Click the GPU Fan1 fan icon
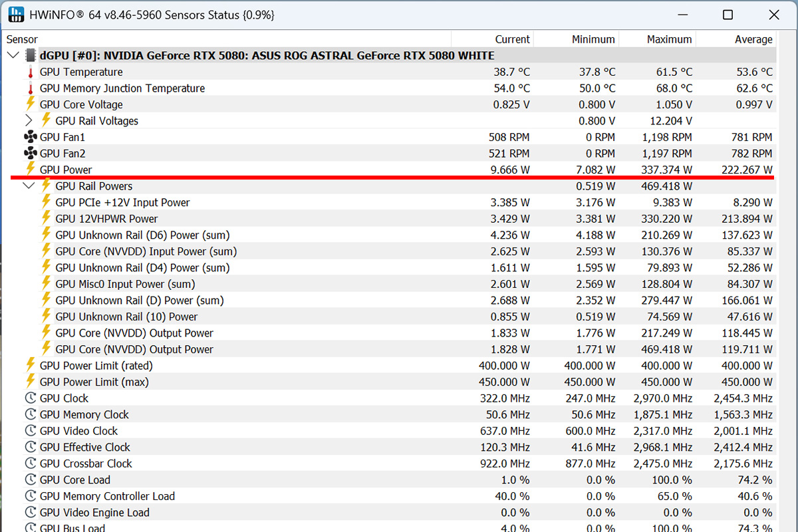Screen dimensions: 798x532 (x=30, y=137)
